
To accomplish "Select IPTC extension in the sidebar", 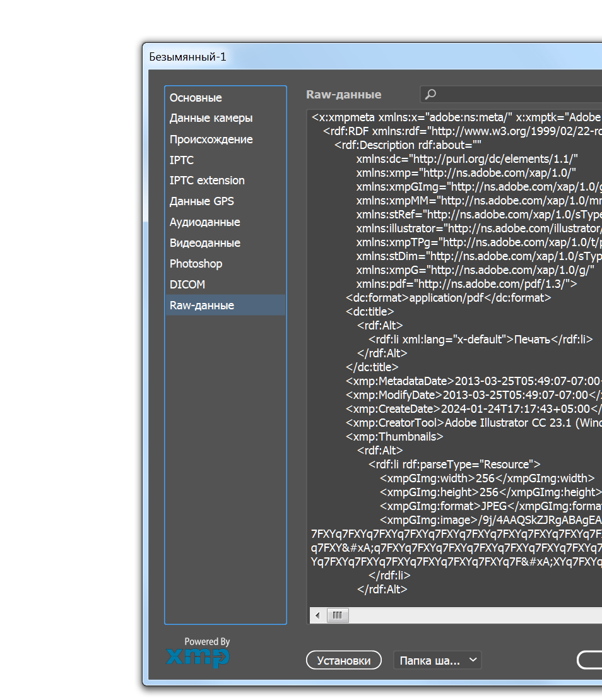I will point(225,181).
